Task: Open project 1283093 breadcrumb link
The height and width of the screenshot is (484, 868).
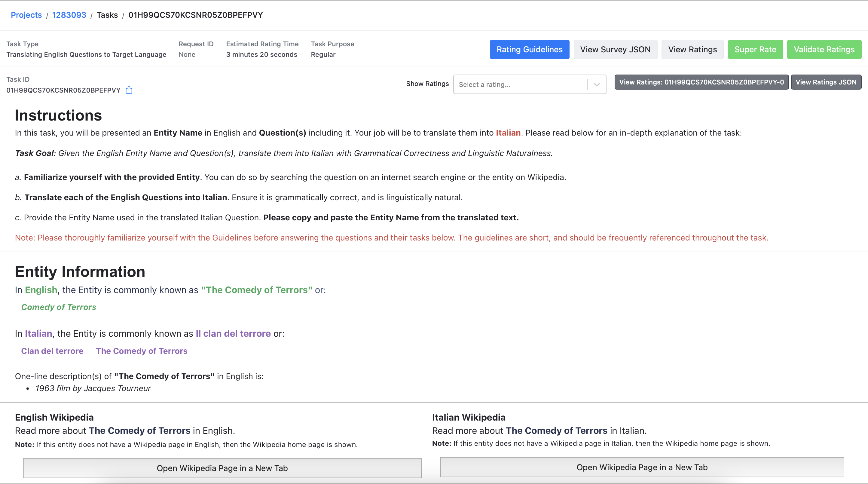Action: (x=69, y=15)
